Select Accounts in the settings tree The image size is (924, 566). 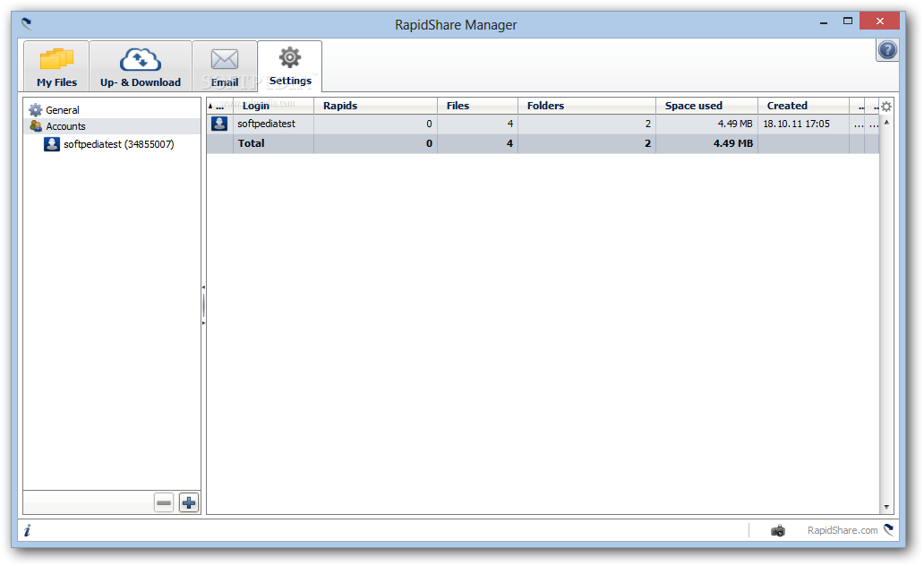coord(65,126)
